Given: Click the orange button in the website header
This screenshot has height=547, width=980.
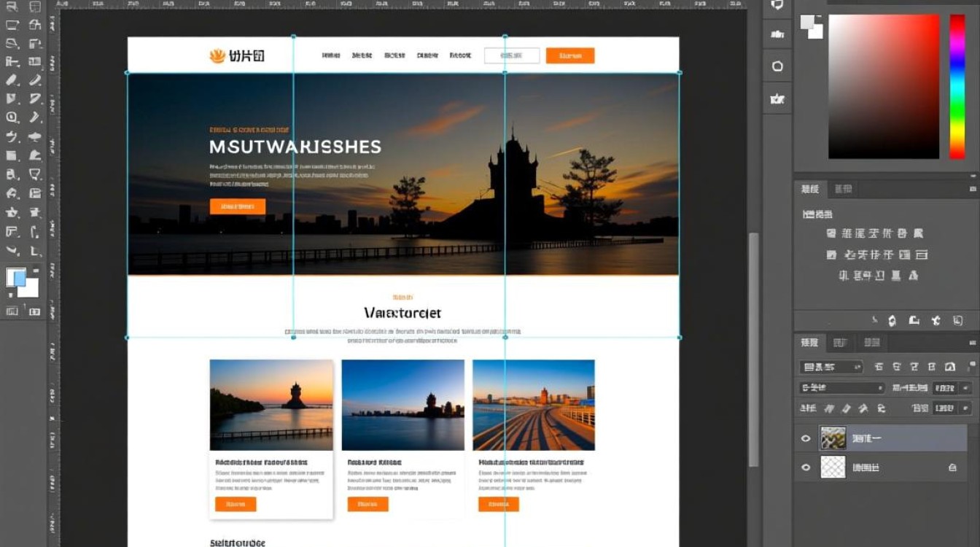Looking at the screenshot, I should point(569,55).
